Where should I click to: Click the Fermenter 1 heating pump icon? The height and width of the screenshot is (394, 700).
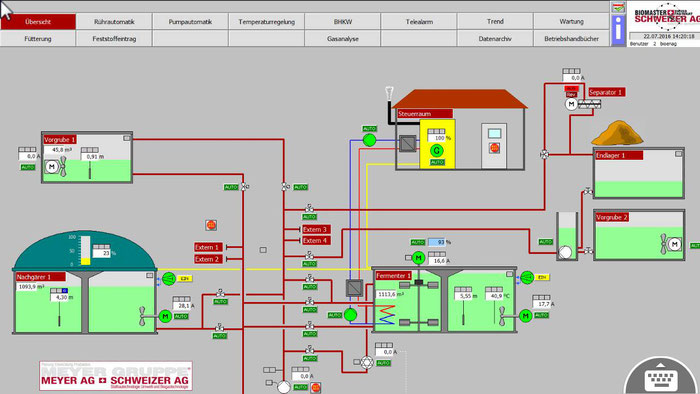pyautogui.click(x=350, y=315)
